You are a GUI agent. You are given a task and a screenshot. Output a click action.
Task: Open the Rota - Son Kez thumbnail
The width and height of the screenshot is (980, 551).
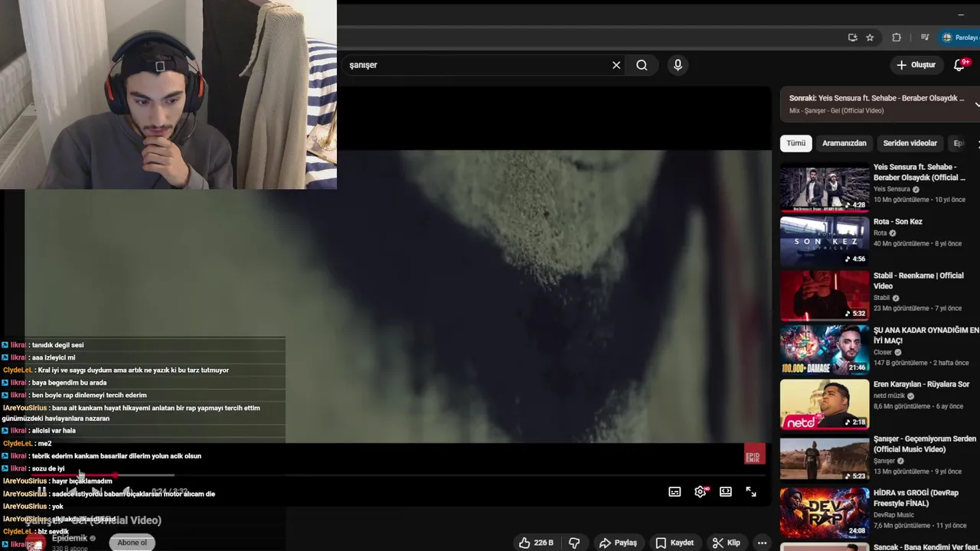pyautogui.click(x=825, y=241)
